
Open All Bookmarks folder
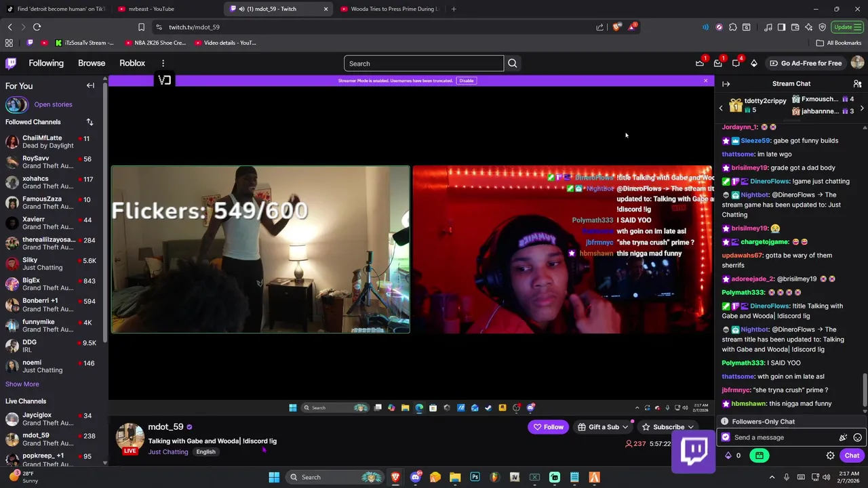[x=839, y=43]
